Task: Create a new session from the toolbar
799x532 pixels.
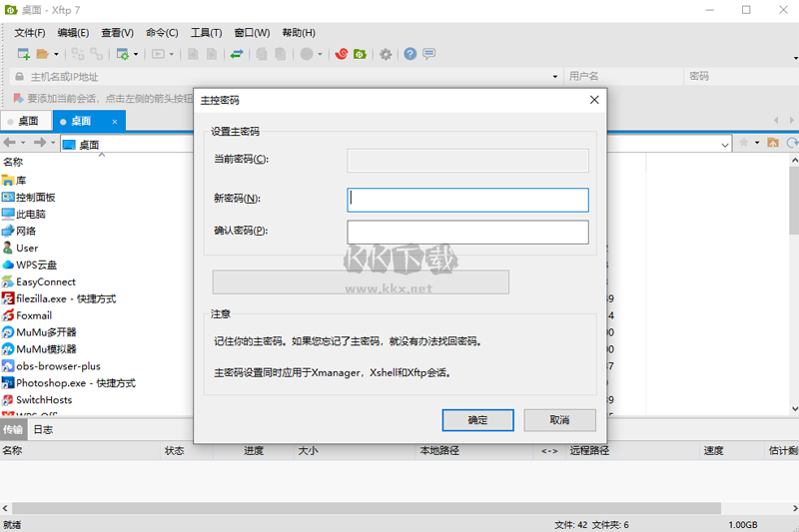Action: [23, 54]
